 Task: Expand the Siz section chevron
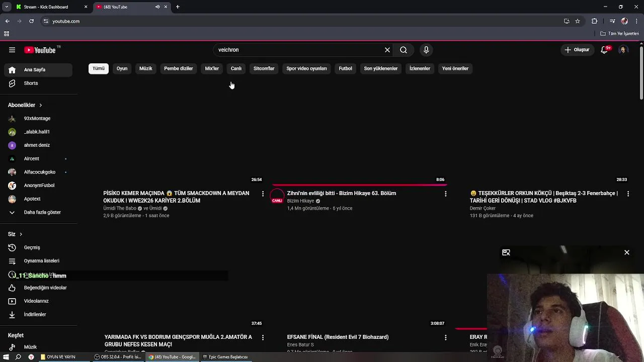pyautogui.click(x=21, y=234)
